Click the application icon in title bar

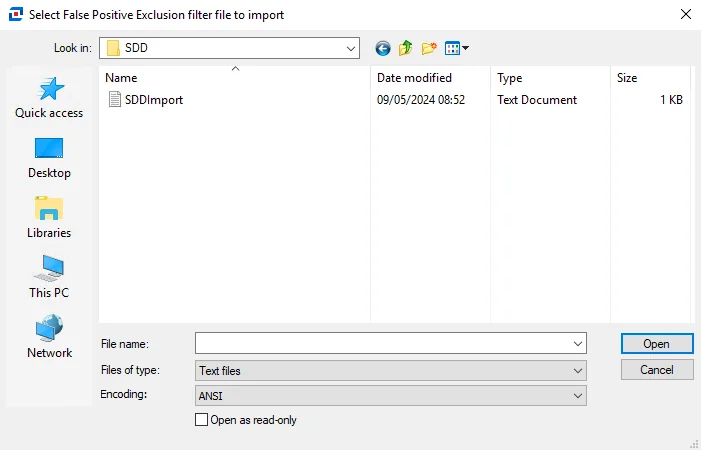[16, 14]
